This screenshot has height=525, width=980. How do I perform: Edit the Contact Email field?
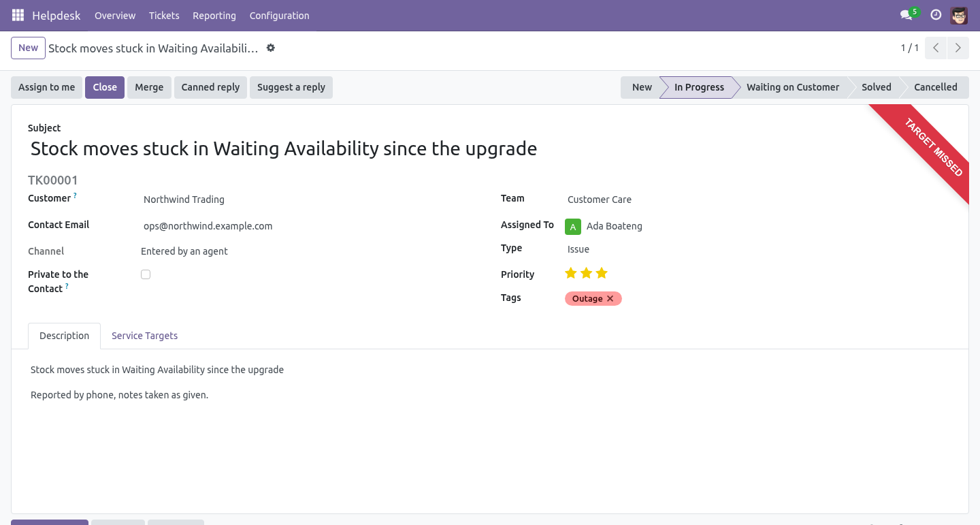pyautogui.click(x=310, y=226)
